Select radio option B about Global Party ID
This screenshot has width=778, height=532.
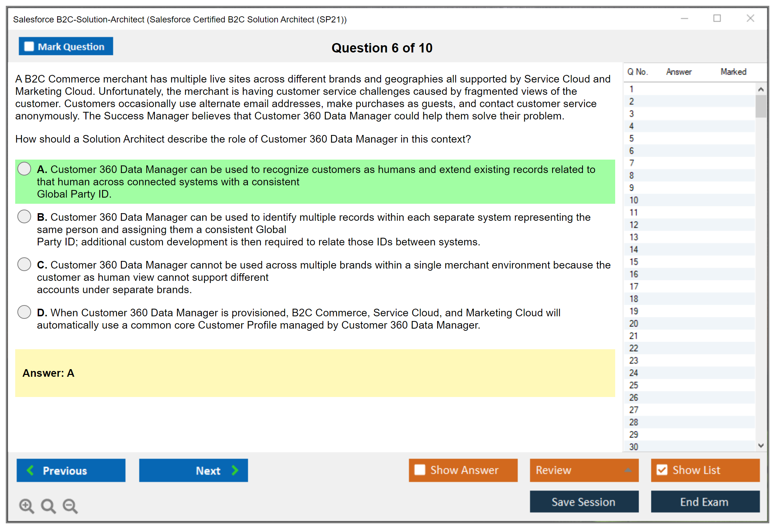(x=24, y=217)
